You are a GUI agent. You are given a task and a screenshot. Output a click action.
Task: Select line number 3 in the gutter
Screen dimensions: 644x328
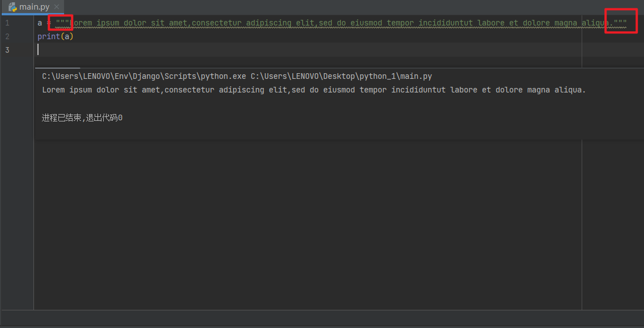coord(7,50)
